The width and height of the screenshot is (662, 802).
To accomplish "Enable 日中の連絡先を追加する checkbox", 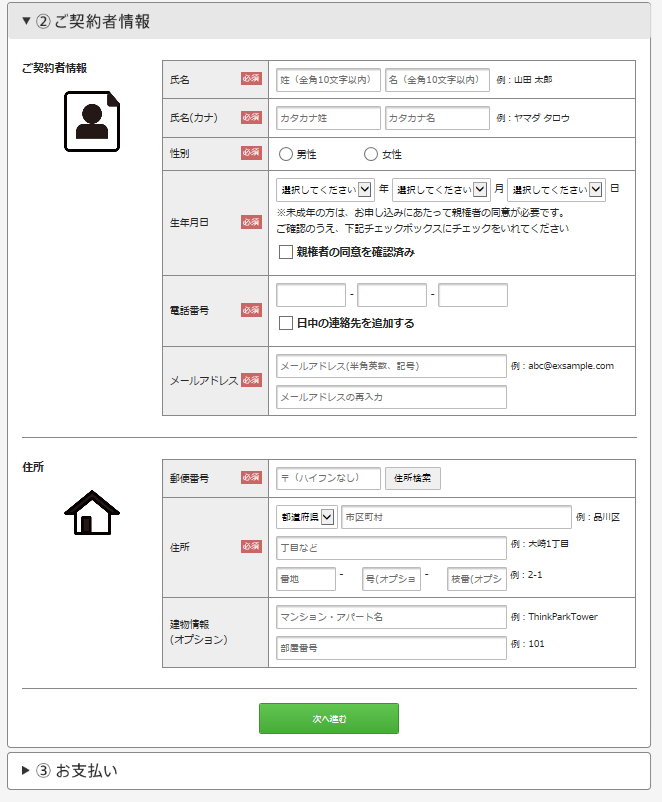I will tap(286, 323).
